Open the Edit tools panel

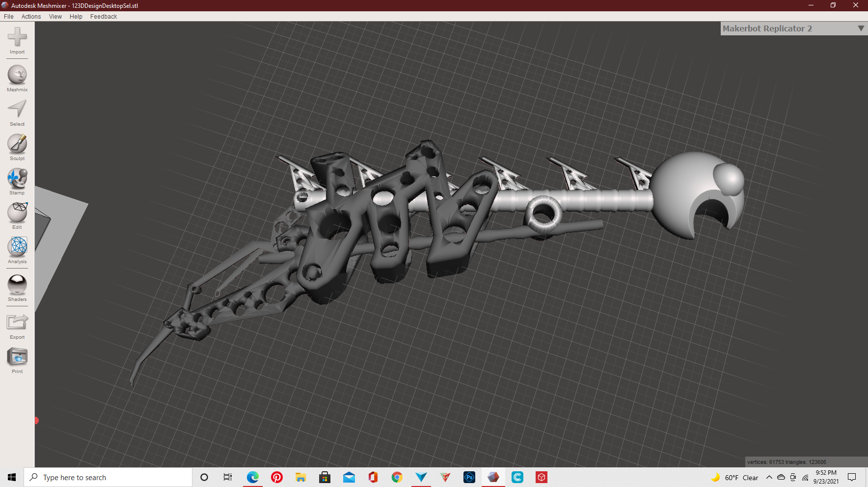pos(17,216)
